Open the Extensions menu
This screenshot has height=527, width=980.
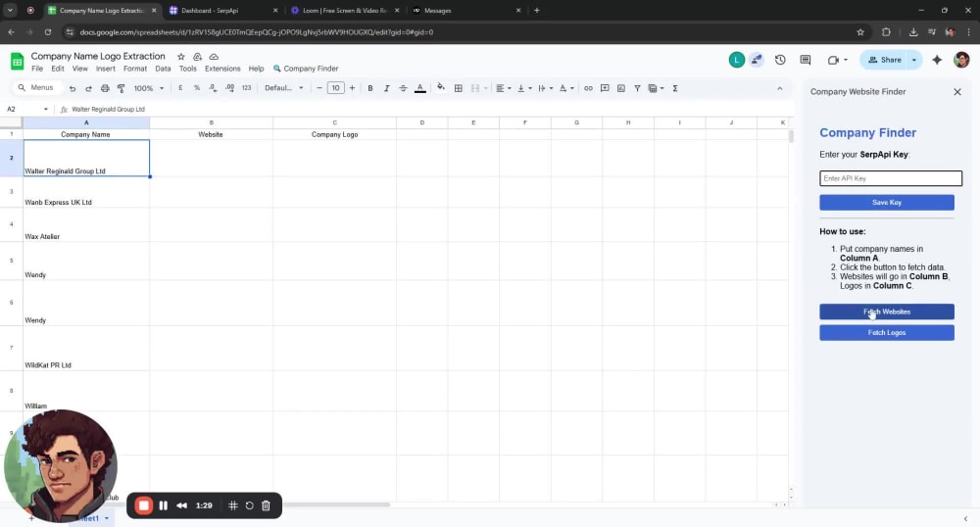(x=222, y=69)
